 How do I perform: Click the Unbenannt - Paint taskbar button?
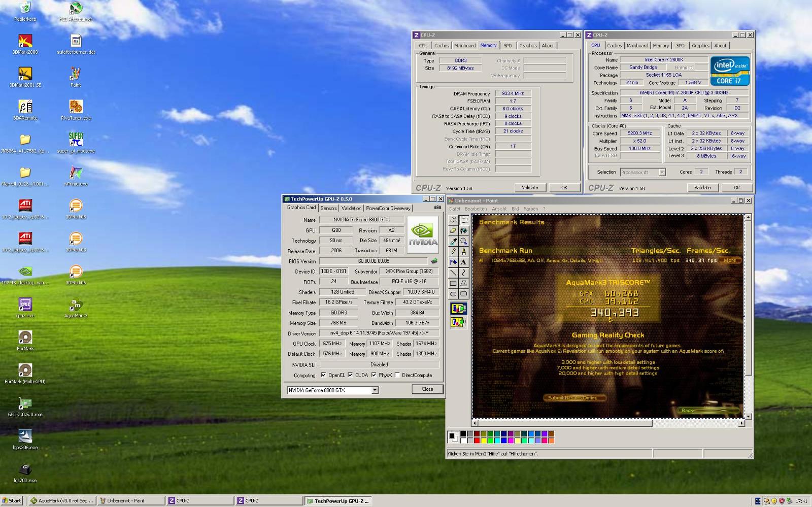(x=131, y=500)
